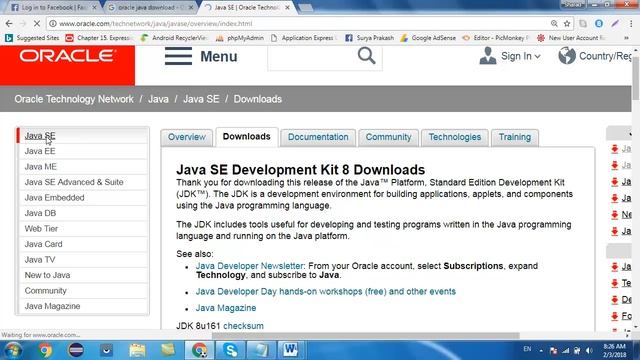The image size is (640, 360).
Task: Click Downloads breadcrumb
Action: tap(258, 99)
